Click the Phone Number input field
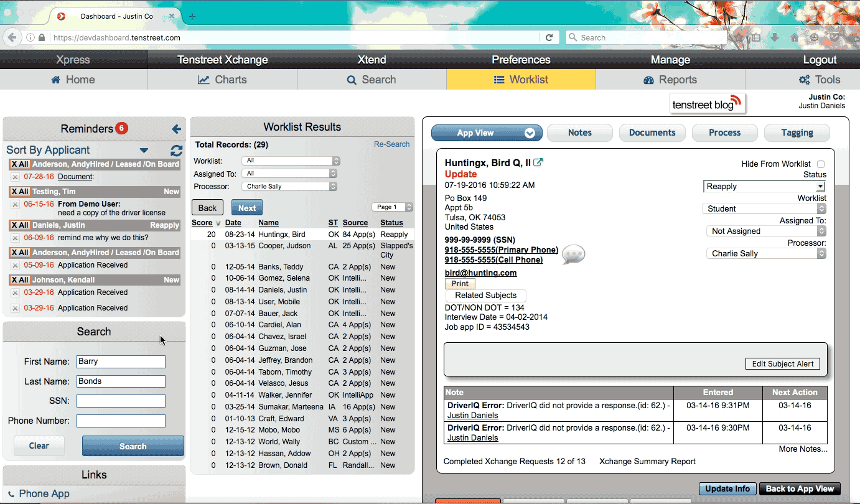 pos(121,421)
